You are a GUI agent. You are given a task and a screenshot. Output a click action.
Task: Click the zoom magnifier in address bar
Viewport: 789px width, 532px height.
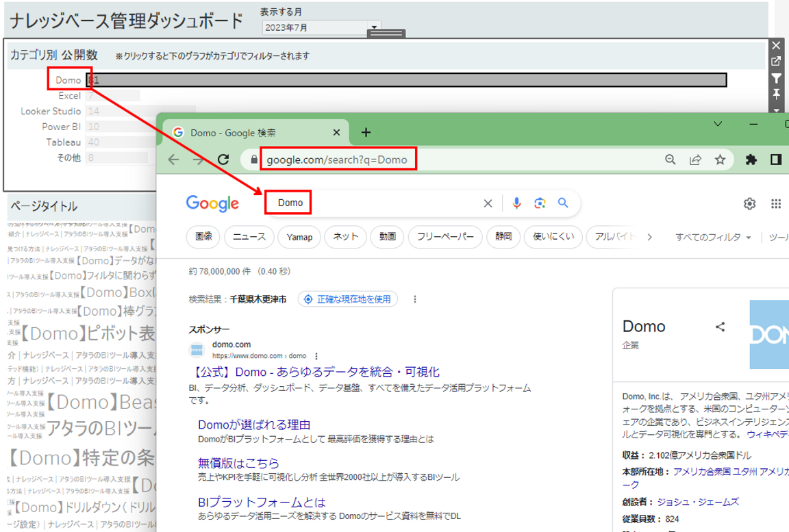click(671, 160)
